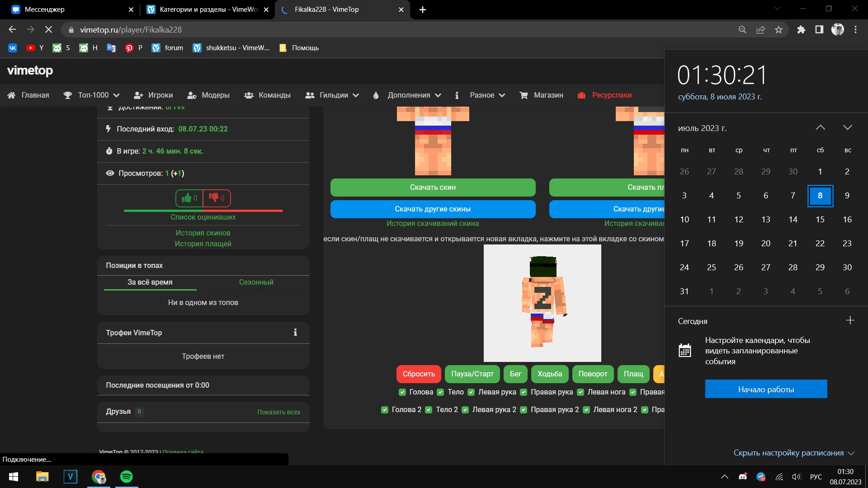Screen dimensions: 868x488
Task: Select July 15 in the calendar
Action: coord(820,220)
